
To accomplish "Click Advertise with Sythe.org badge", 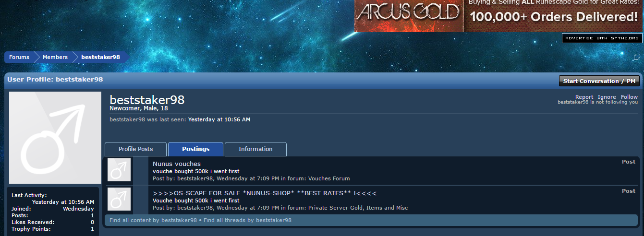I will click(602, 38).
